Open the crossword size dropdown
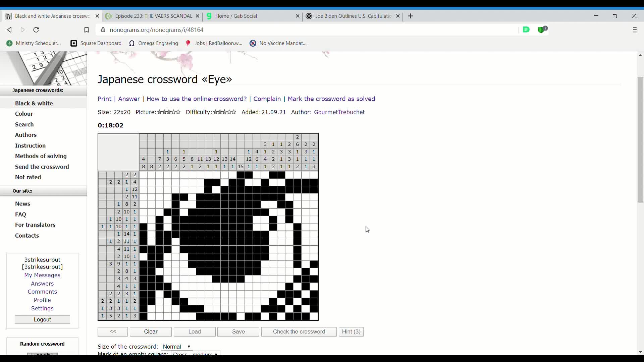The height and width of the screenshot is (362, 644). point(177,347)
